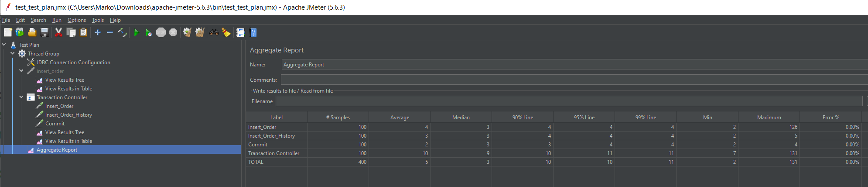The image size is (868, 187).
Task: Open the Options menu
Action: pyautogui.click(x=76, y=20)
